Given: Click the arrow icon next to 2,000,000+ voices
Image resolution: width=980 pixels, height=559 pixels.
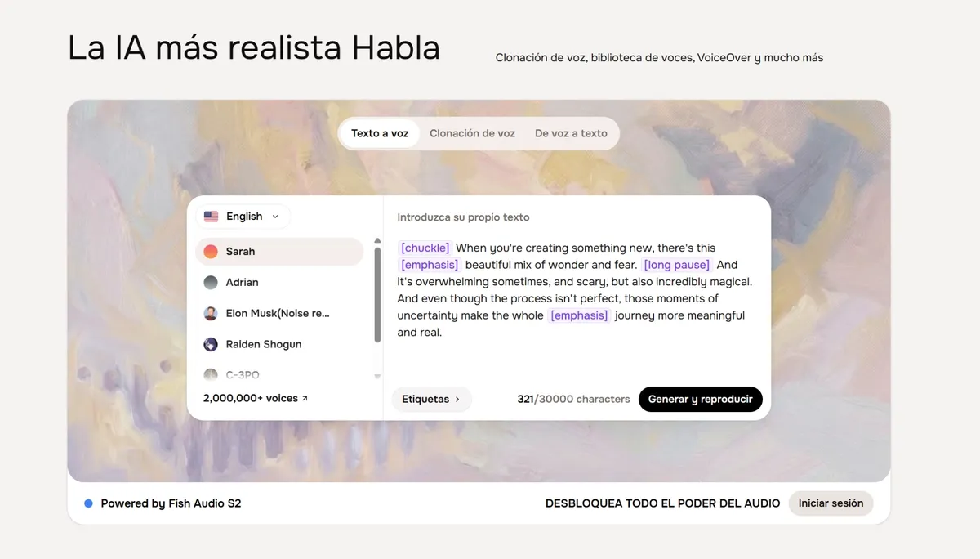Looking at the screenshot, I should [305, 399].
